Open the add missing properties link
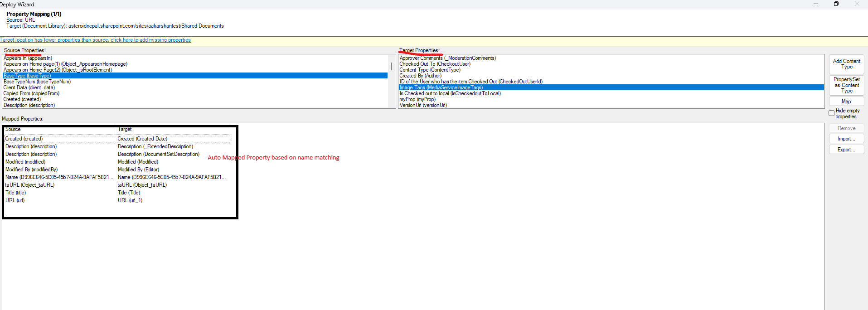The image size is (868, 310). click(95, 40)
